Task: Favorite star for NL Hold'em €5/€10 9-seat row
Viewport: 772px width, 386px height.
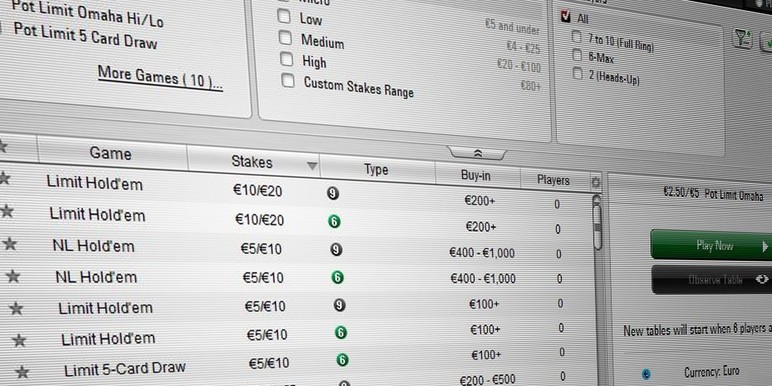Action: [10, 243]
